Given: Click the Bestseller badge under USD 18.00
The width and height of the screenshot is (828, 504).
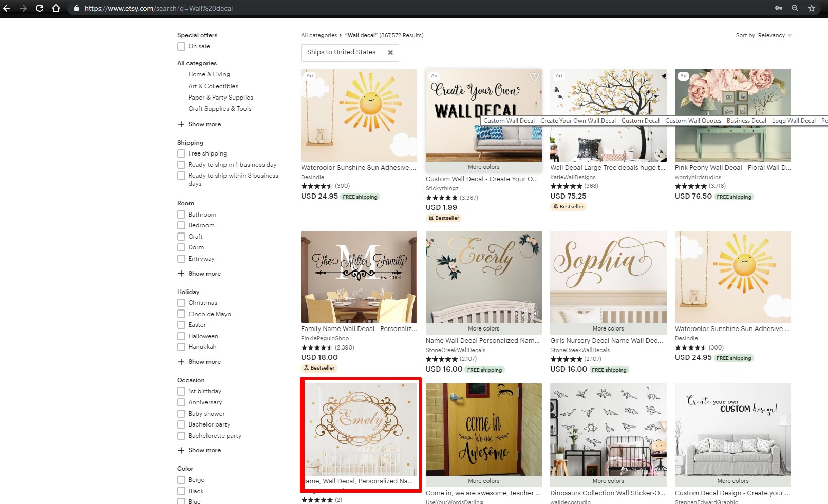Looking at the screenshot, I should click(x=319, y=368).
